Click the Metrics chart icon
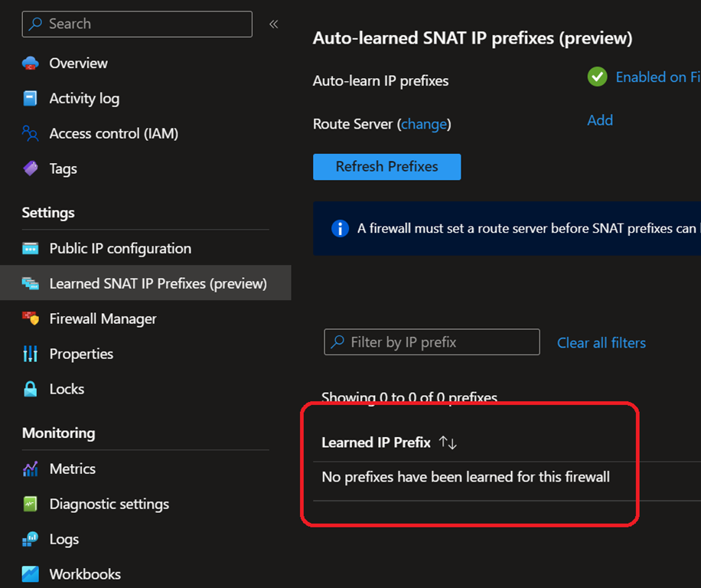The image size is (701, 588). 31,469
